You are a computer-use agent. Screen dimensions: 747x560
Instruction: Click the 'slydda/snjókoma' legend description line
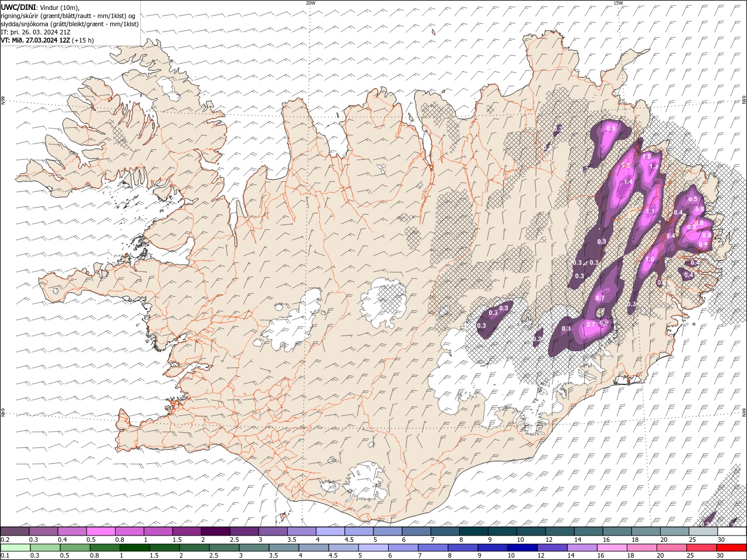(x=70, y=24)
